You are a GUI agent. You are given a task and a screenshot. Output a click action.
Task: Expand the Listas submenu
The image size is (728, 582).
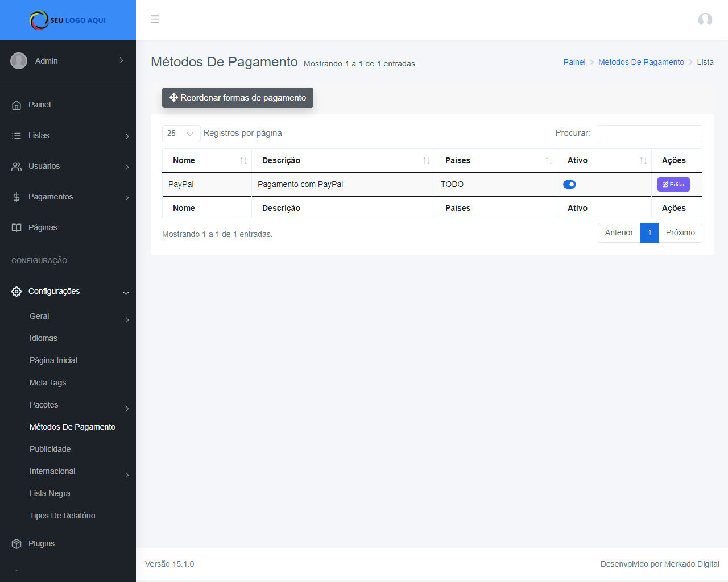pos(127,136)
